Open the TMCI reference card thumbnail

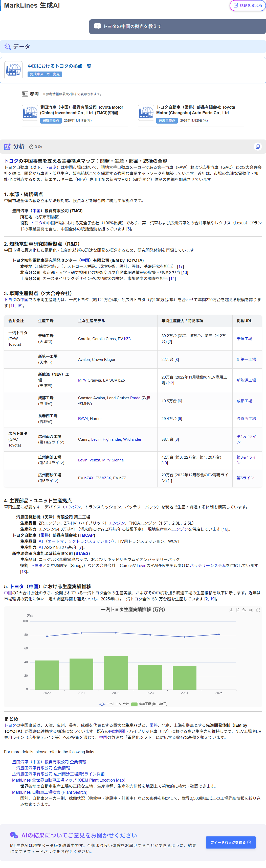tap(30, 113)
